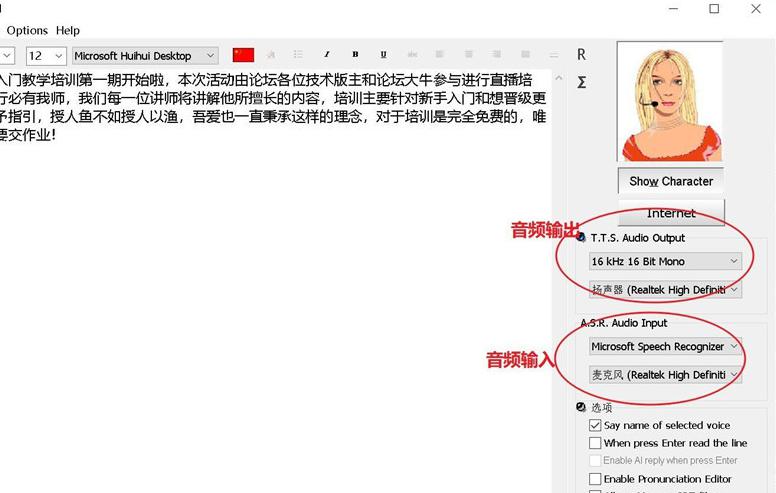Check Enable Pronunciation Editor option
Screen dimensions: 776x493
pos(596,479)
